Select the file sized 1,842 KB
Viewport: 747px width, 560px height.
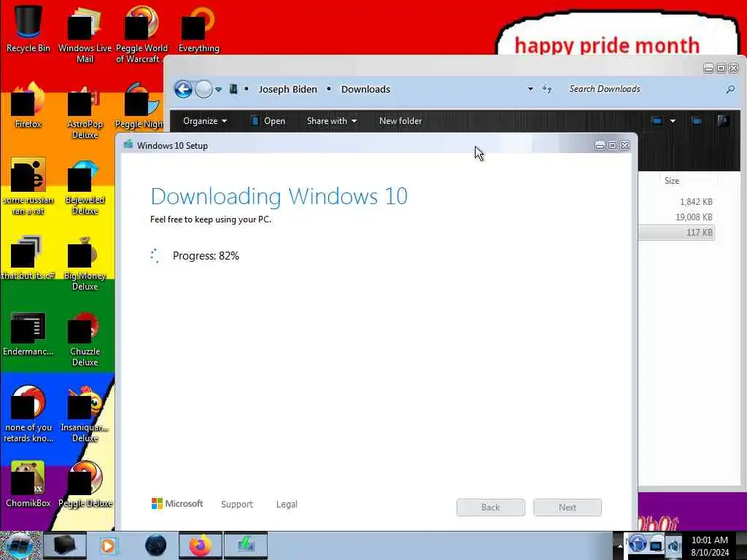(x=676, y=202)
